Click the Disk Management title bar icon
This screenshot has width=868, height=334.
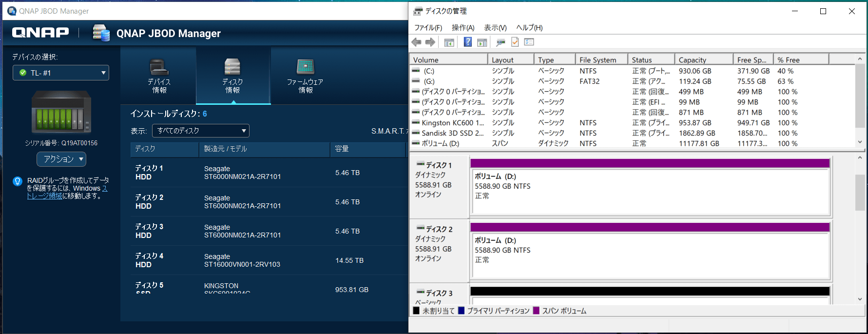pos(418,11)
